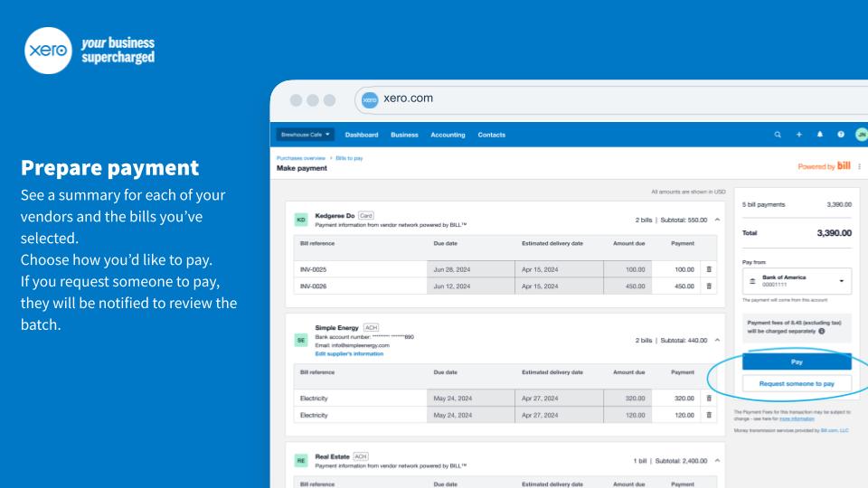Remove the 320.00 Electricity bill

click(709, 398)
